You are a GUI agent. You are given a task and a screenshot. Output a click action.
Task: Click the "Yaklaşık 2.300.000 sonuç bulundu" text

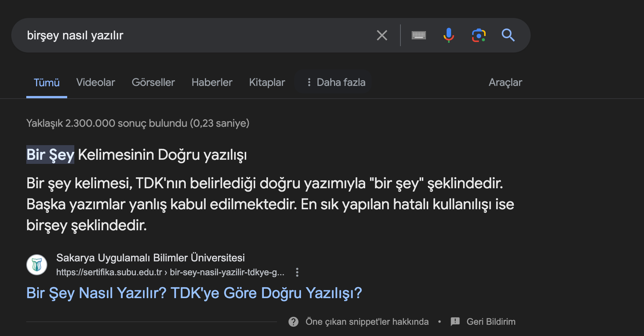[138, 123]
